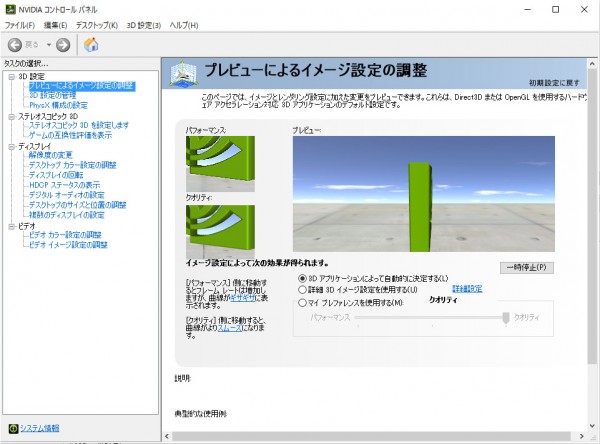Open the 詳細設定 link
The width and height of the screenshot is (600, 444).
pos(467,289)
